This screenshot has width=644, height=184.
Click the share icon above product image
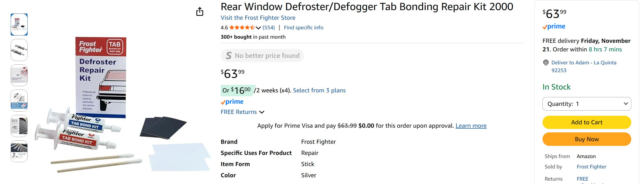(x=200, y=12)
